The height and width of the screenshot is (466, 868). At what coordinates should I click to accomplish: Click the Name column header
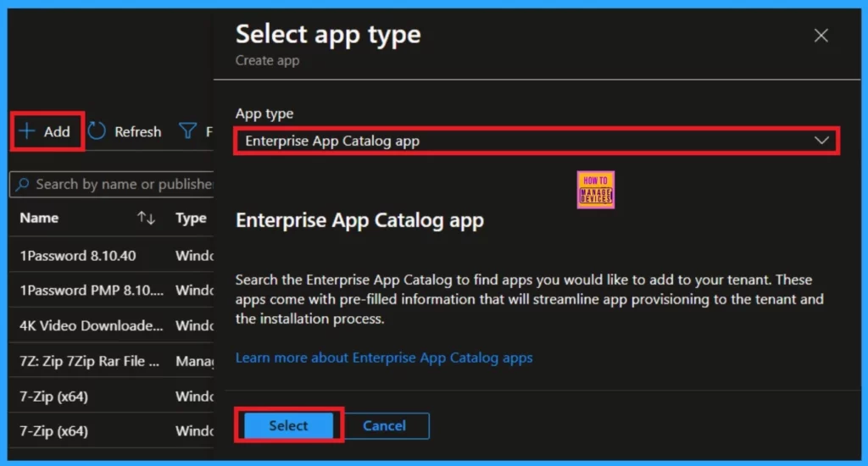pyautogui.click(x=39, y=218)
